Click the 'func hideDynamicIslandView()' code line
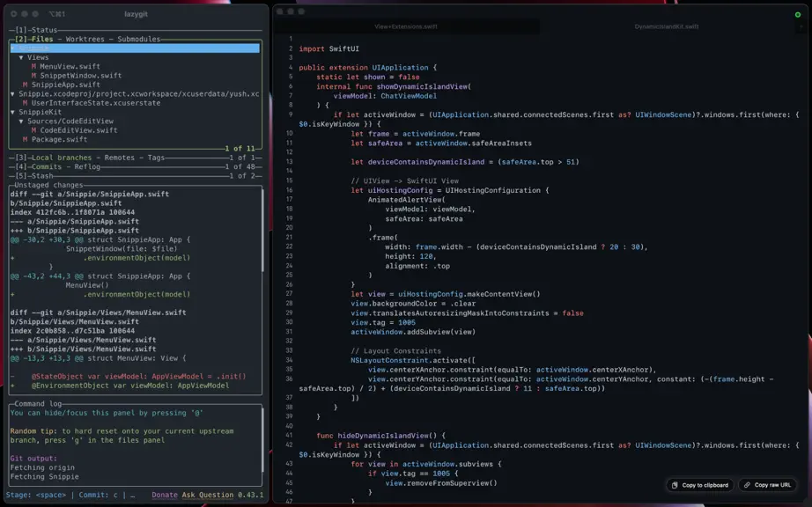 click(x=380, y=436)
